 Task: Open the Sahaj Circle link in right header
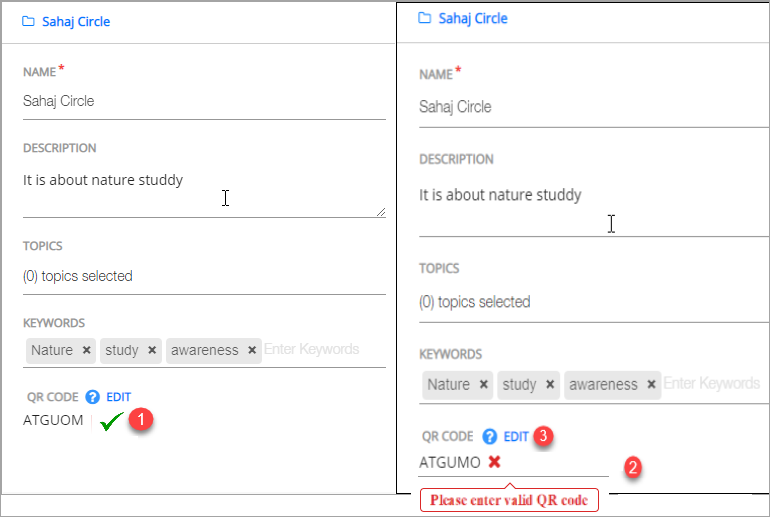pyautogui.click(x=473, y=18)
